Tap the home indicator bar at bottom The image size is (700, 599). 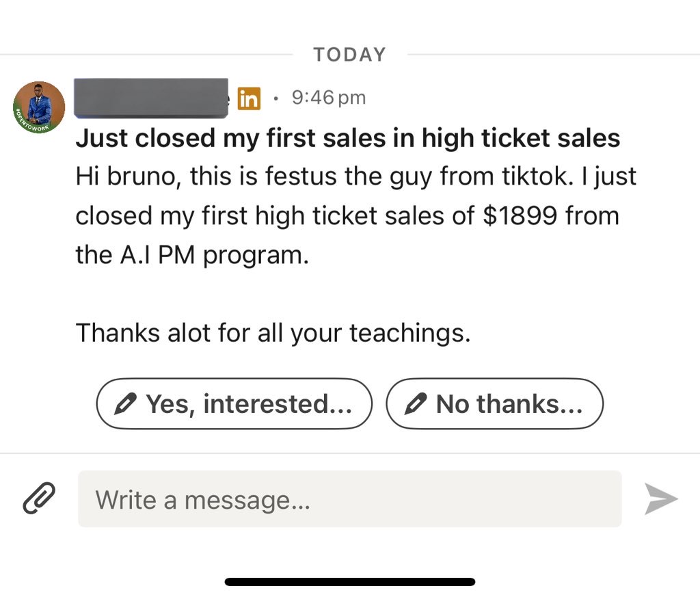pos(350,582)
